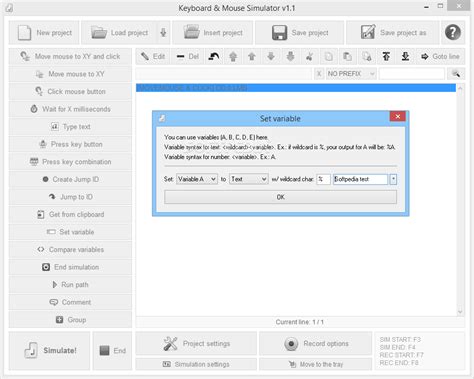Add a Move mouse to XY action
This screenshot has height=379, width=474.
tap(70, 74)
